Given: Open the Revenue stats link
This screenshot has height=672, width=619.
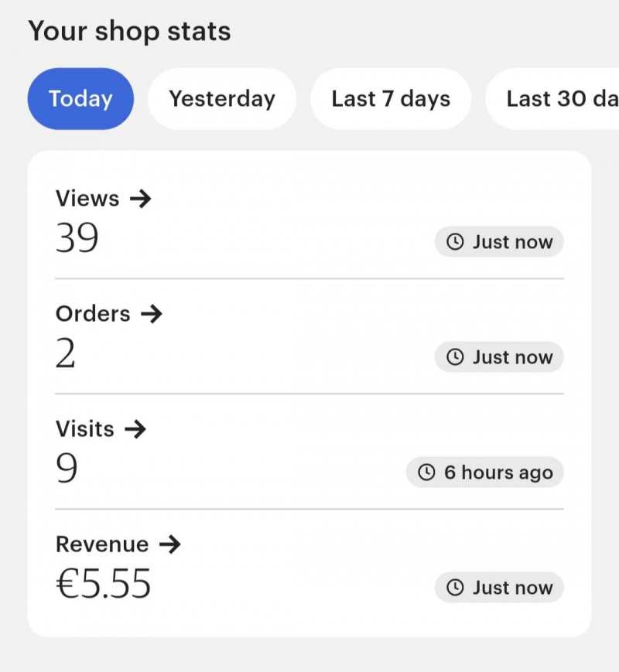Looking at the screenshot, I should pyautogui.click(x=102, y=544).
